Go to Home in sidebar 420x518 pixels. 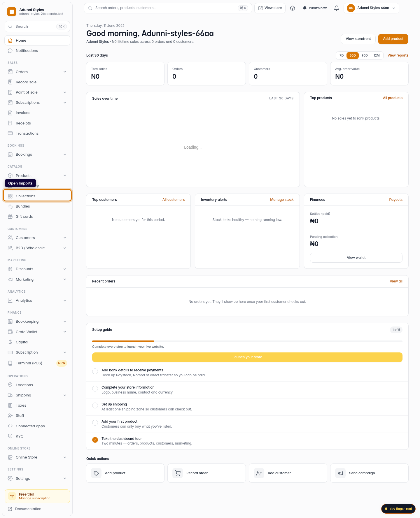37,41
